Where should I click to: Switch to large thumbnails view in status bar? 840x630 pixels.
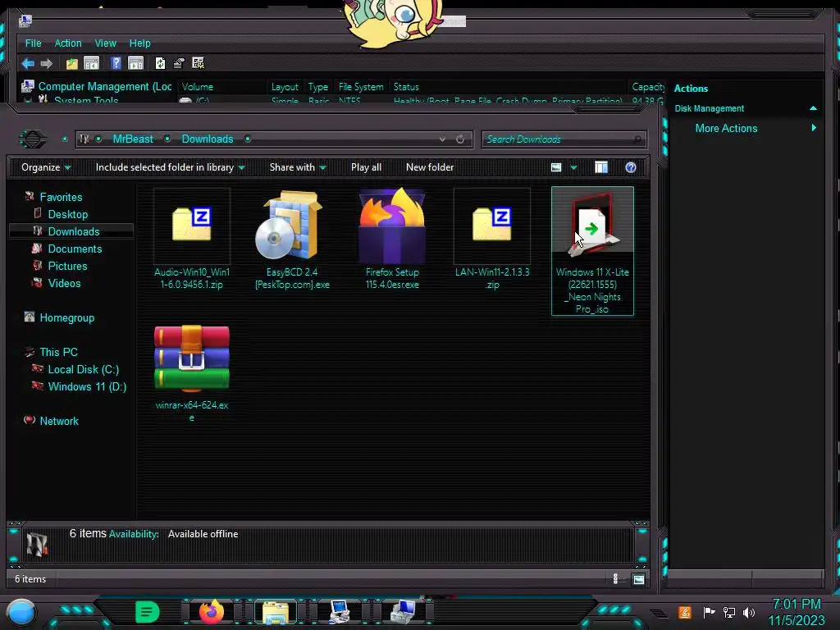(638, 579)
